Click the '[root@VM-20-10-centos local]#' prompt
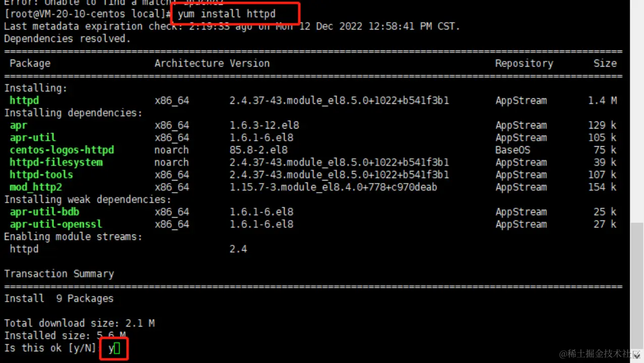644x363 pixels. coord(88,14)
